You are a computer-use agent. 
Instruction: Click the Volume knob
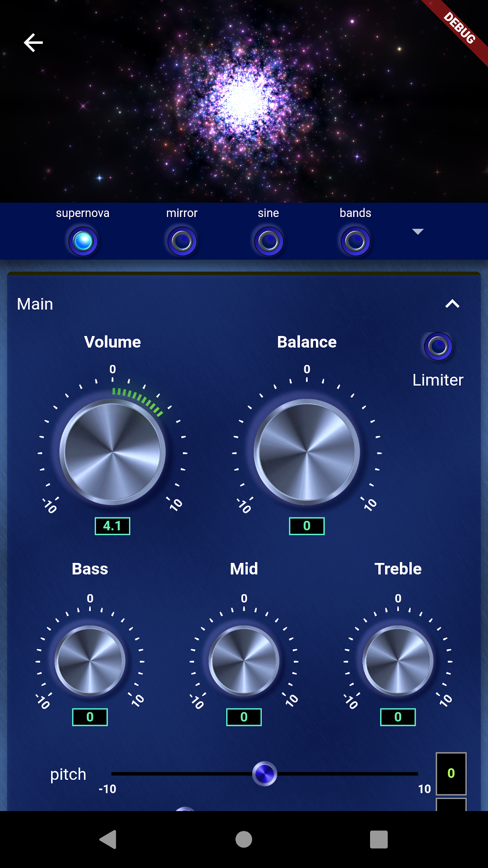113,452
